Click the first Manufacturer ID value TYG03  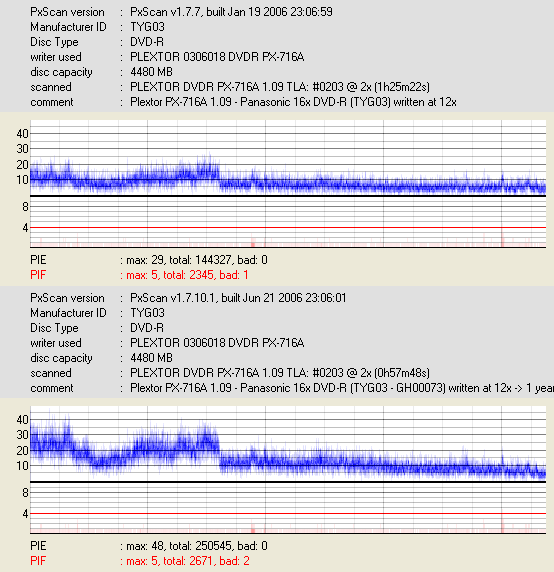[x=147, y=27]
